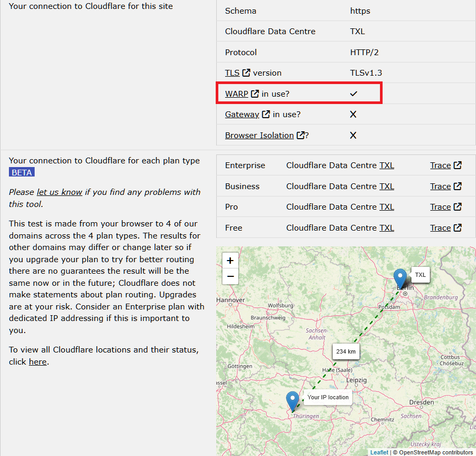This screenshot has height=456, width=476.
Task: Click the 'Schema' row label
Action: 240,11
